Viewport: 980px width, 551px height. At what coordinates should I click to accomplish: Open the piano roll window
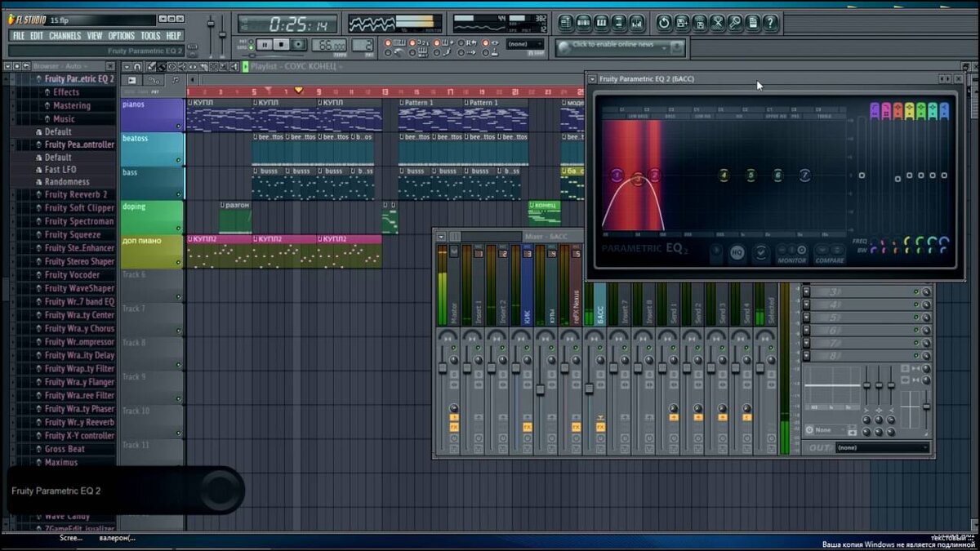[x=603, y=23]
